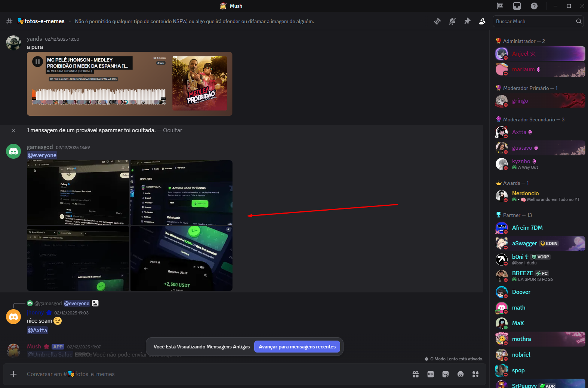Open the sticker picker
Image resolution: width=588 pixels, height=388 pixels.
tap(446, 374)
